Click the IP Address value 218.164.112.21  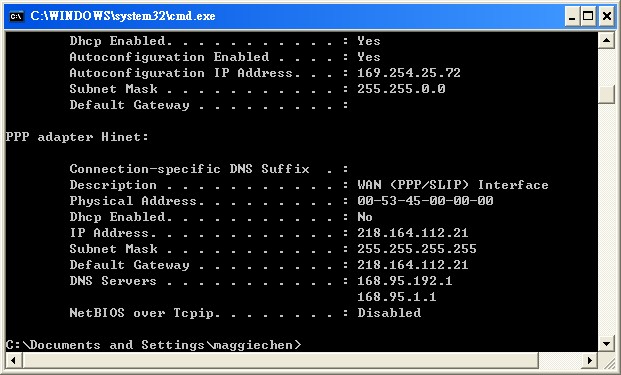click(412, 233)
